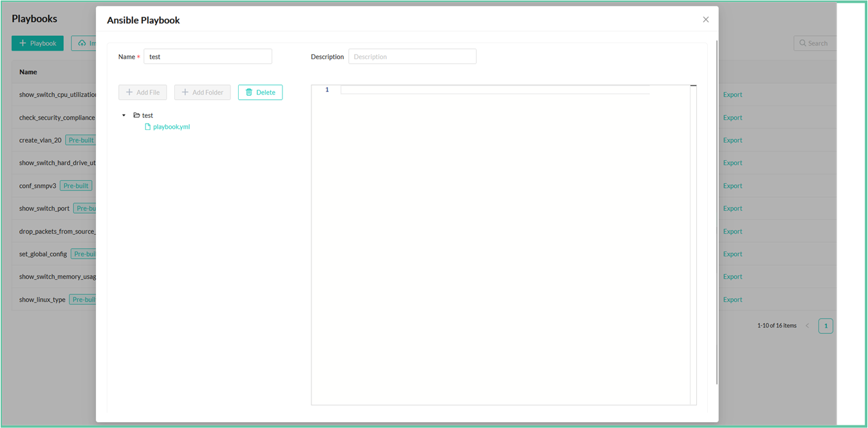The height and width of the screenshot is (428, 868).
Task: Export the create_vlan_20 playbook
Action: tap(732, 140)
